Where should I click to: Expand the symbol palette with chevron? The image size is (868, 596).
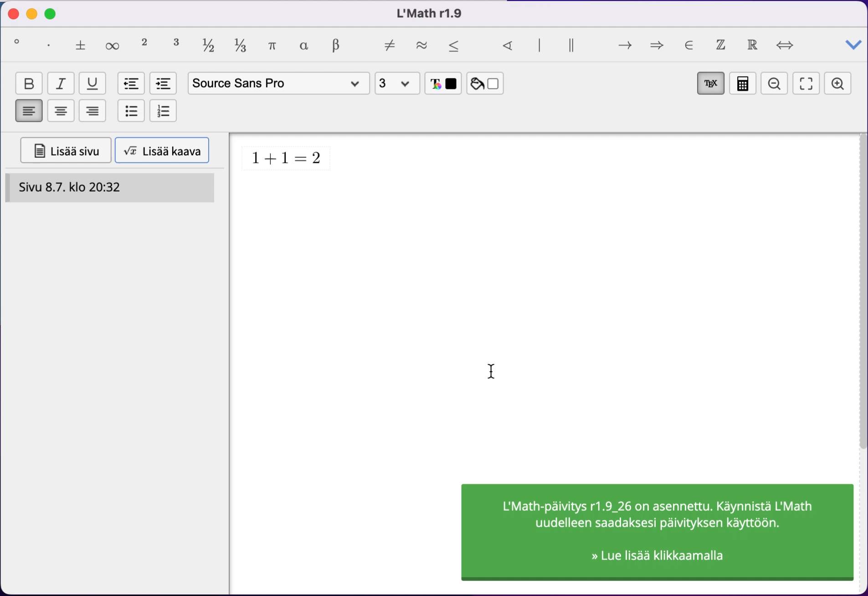pos(853,44)
